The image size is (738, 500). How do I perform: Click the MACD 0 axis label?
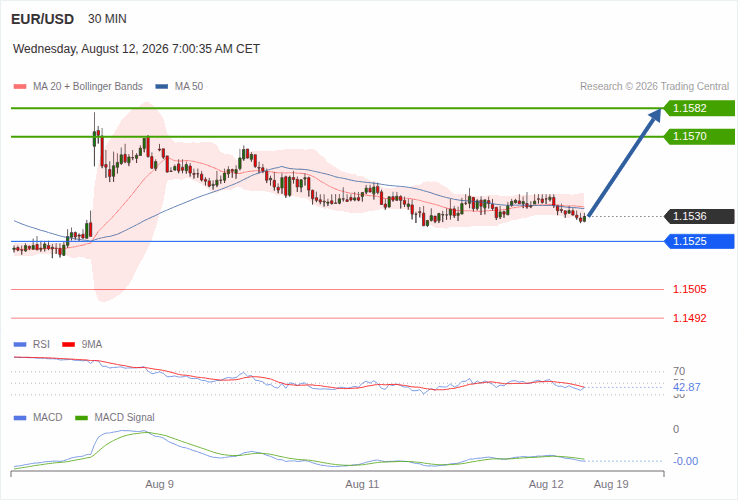coord(676,429)
